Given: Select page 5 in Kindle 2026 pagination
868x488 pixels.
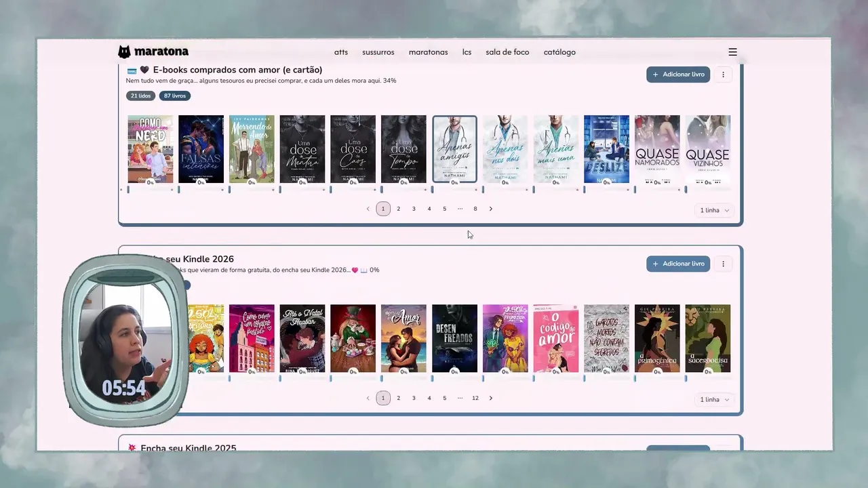Looking at the screenshot, I should click(x=445, y=398).
